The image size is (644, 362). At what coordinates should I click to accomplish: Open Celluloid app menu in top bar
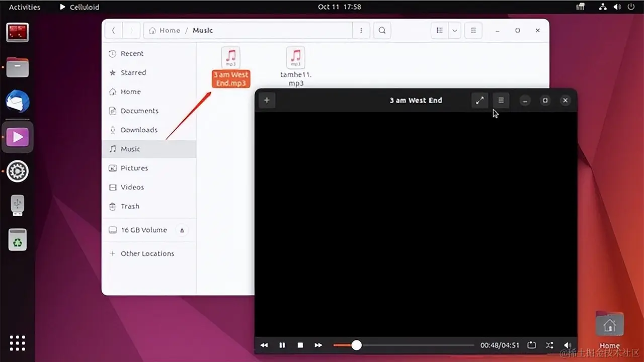click(79, 7)
